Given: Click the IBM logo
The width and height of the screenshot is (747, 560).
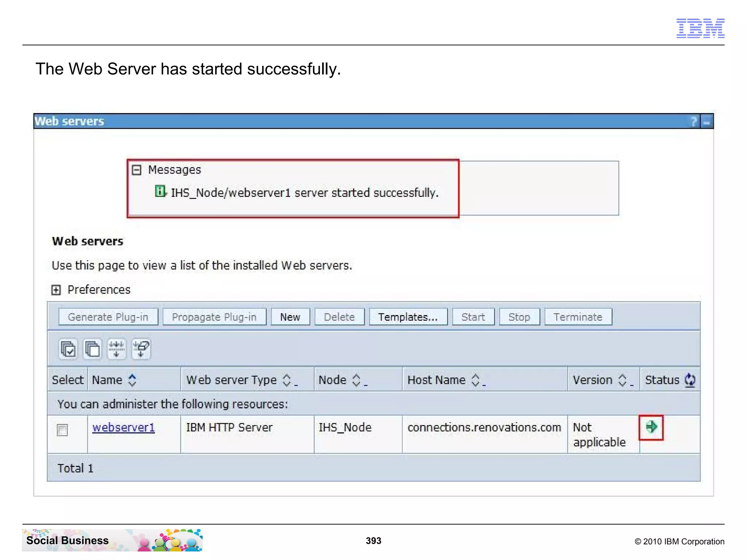Looking at the screenshot, I should pyautogui.click(x=700, y=28).
